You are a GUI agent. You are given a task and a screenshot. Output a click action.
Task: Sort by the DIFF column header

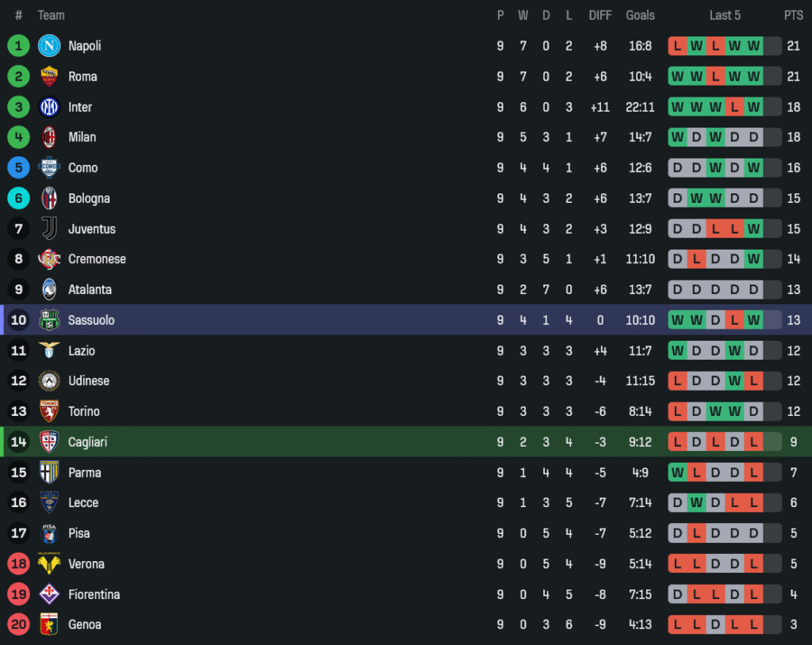pos(600,15)
